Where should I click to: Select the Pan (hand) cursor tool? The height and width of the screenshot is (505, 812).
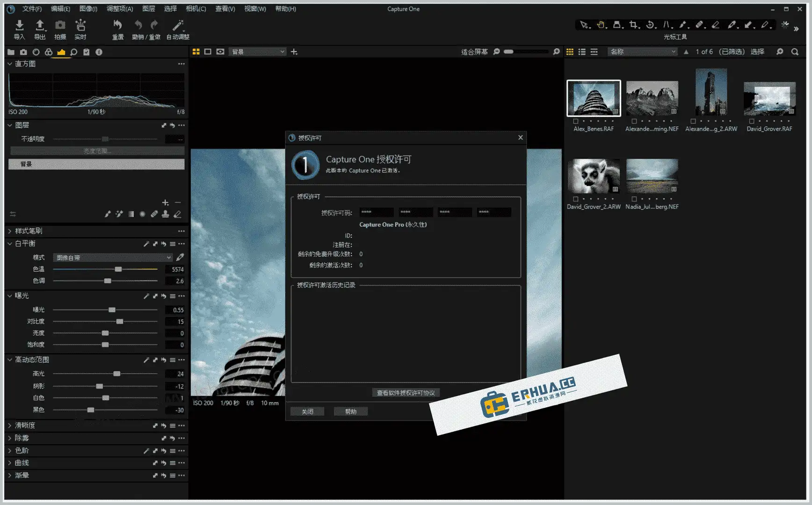(601, 25)
